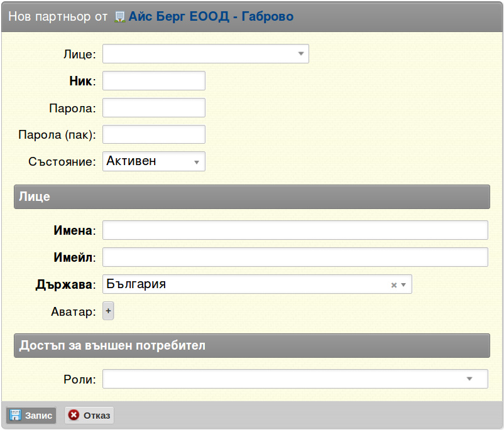This screenshot has width=504, height=430.
Task: Open Айс Берг ЕООД - Габрово link
Action: [x=211, y=16]
